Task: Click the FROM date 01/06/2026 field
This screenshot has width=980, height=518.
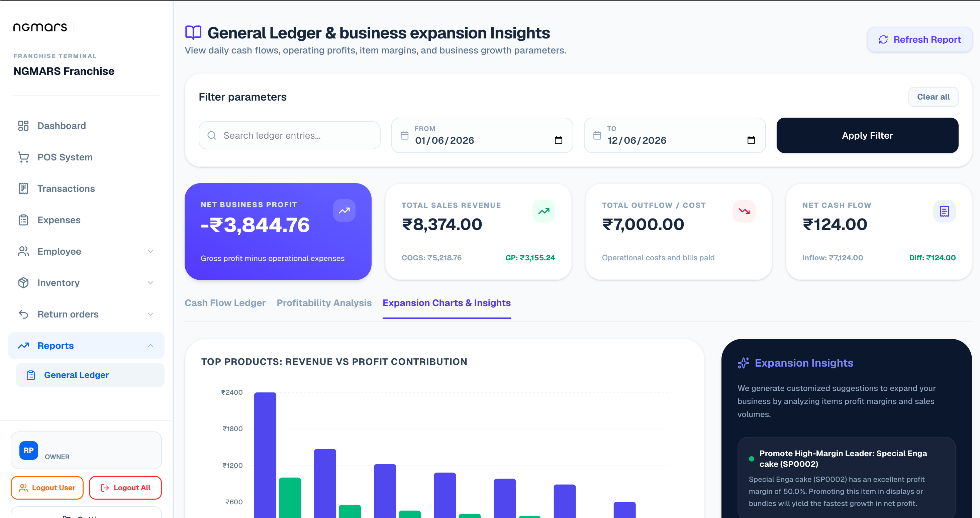Action: 482,135
